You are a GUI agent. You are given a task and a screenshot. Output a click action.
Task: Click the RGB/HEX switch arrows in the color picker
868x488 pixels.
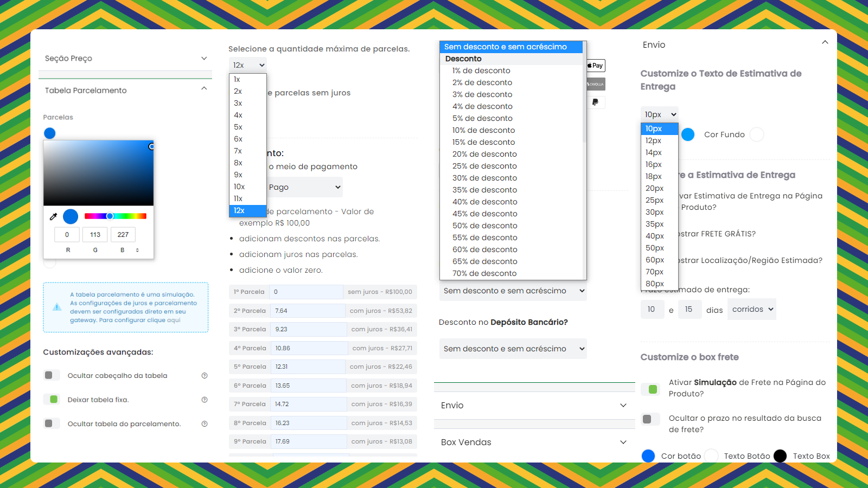point(138,249)
